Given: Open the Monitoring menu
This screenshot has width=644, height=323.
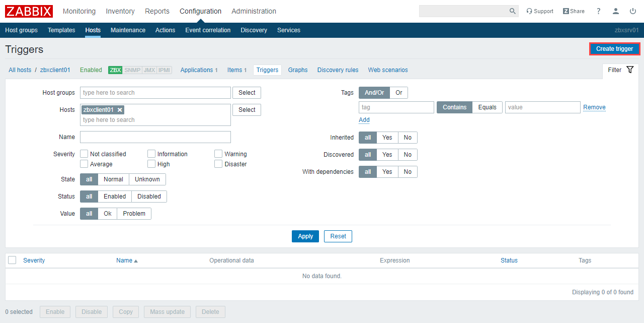Looking at the screenshot, I should [79, 11].
